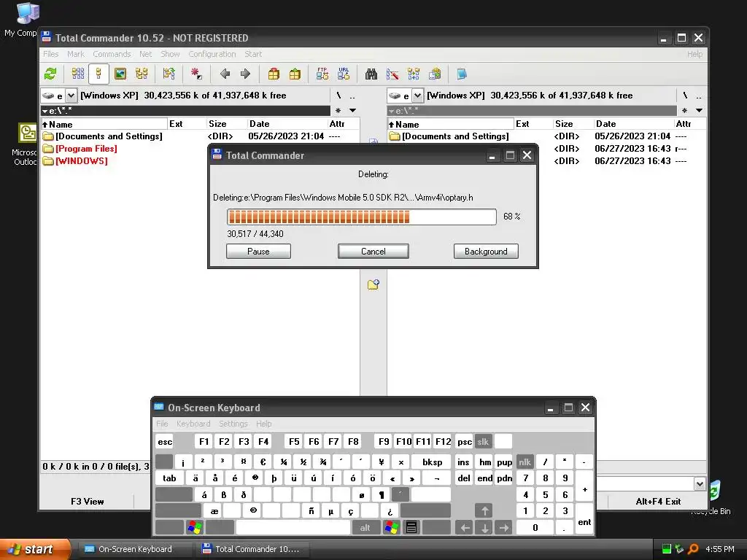This screenshot has width=747, height=560.
Task: Sort right panel by Size column
Action: tap(573, 124)
